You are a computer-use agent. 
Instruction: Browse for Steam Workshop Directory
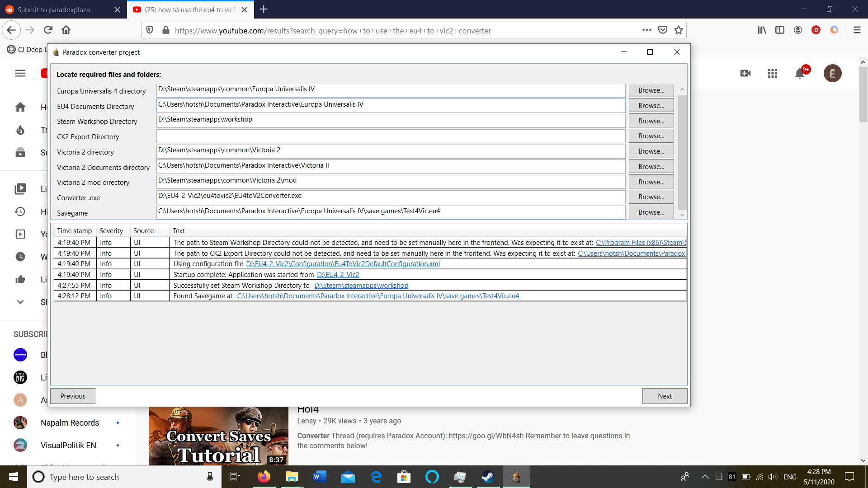pos(651,121)
